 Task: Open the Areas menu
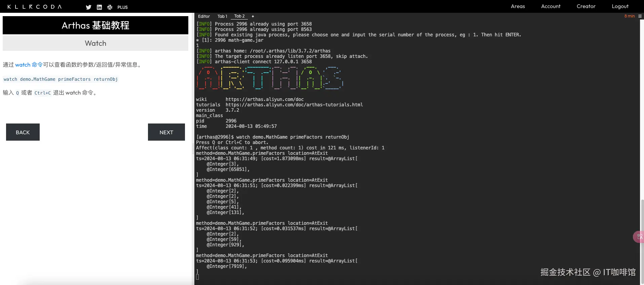[x=518, y=6]
